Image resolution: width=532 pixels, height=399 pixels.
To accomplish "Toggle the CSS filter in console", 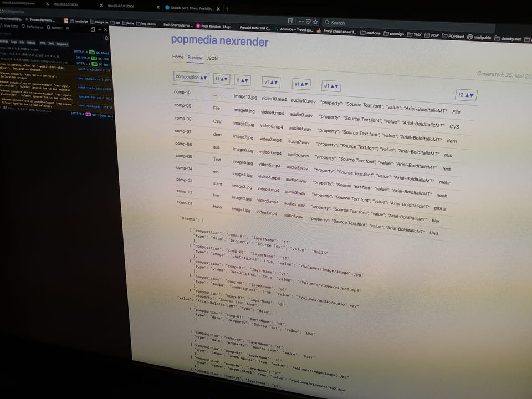I will [43, 43].
